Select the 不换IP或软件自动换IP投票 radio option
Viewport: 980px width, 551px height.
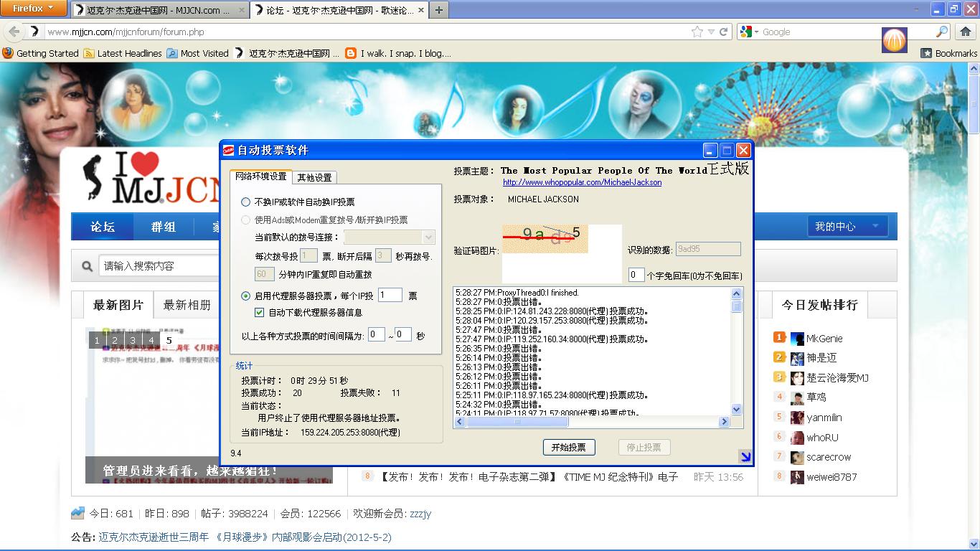[246, 202]
